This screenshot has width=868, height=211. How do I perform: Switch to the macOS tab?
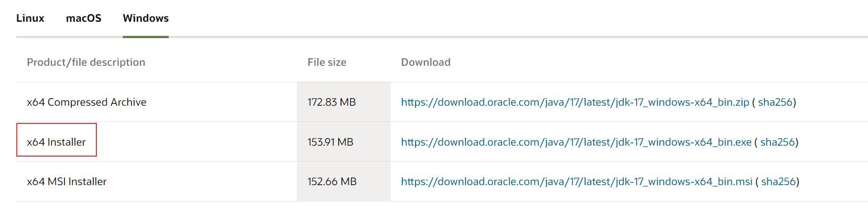84,18
